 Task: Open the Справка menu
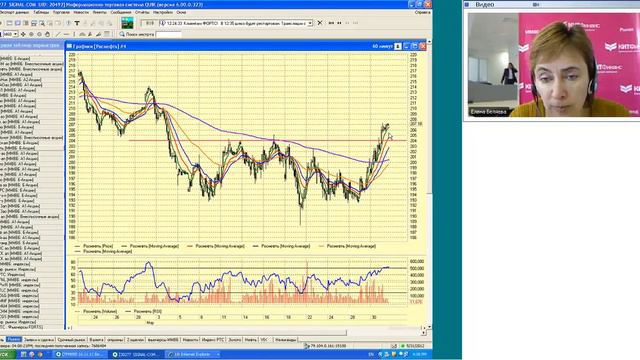click(422, 12)
